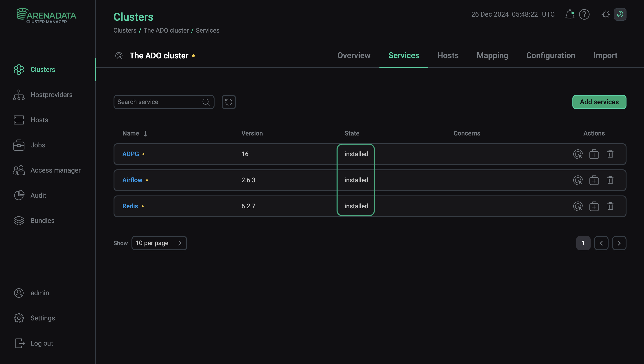The image size is (644, 364).
Task: Click the Add services button
Action: tap(599, 102)
